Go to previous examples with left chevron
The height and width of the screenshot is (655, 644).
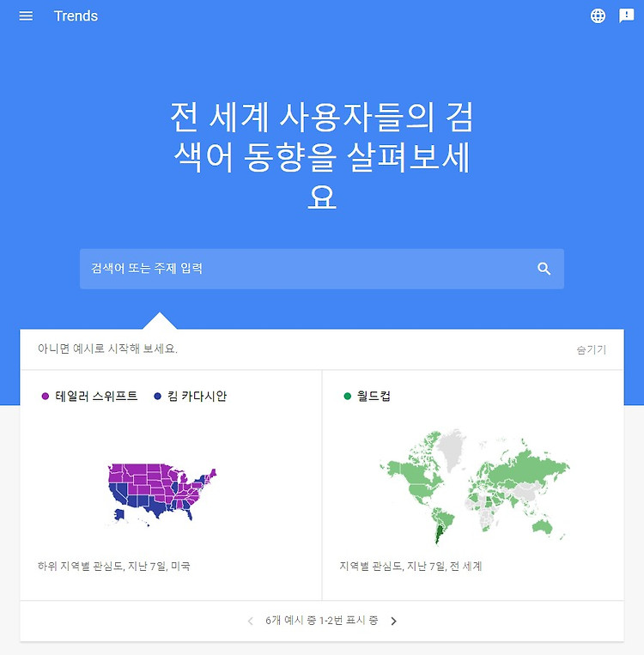(x=251, y=622)
